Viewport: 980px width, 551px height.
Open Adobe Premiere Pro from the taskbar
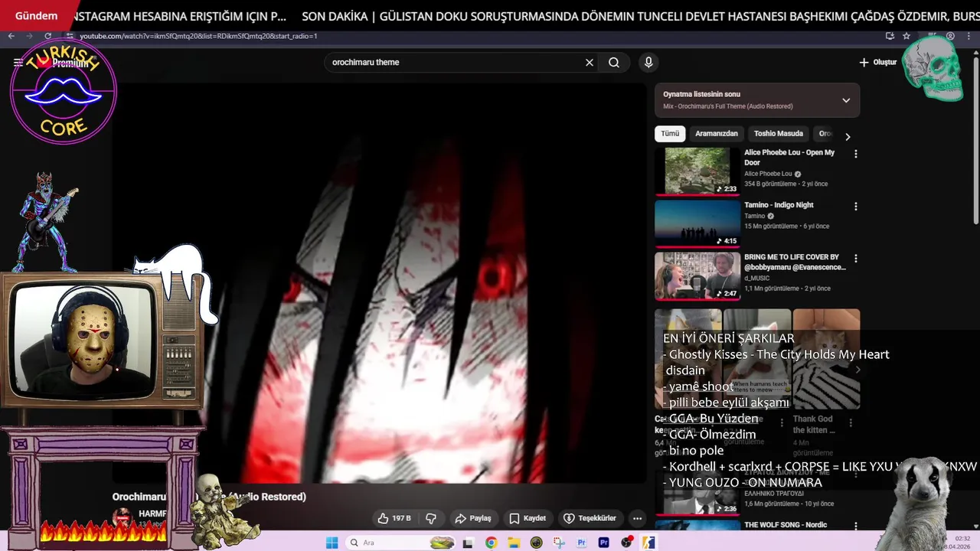coord(603,543)
